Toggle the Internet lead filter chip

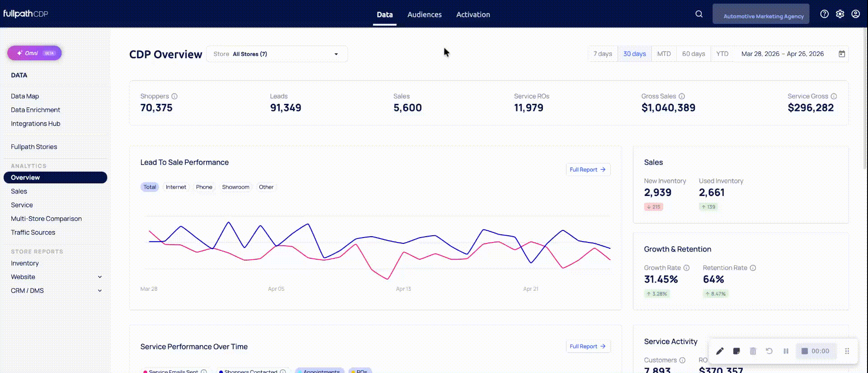coord(176,187)
